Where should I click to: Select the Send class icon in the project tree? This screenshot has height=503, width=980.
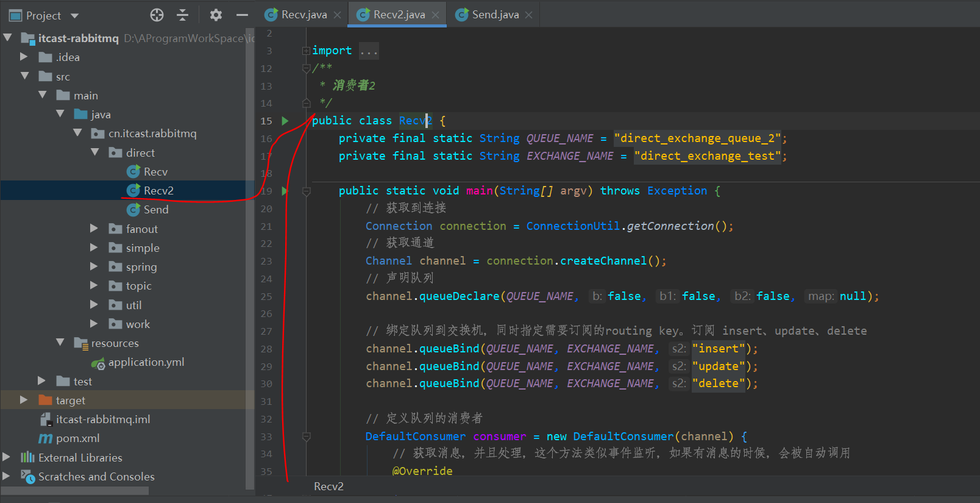pyautogui.click(x=133, y=210)
